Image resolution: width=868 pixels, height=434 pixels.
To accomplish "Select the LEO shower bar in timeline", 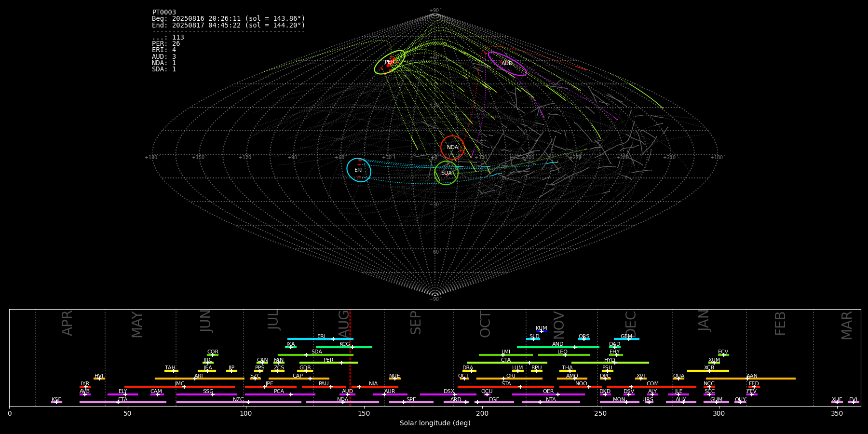I will point(564,355).
